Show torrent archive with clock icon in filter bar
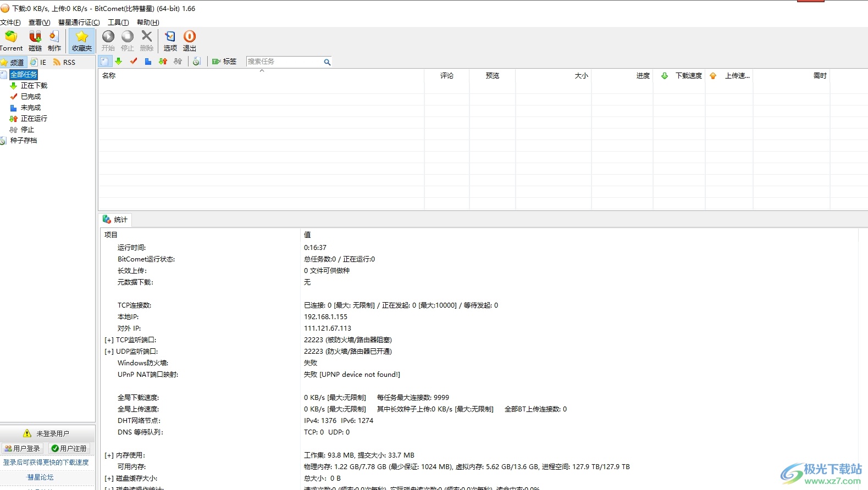The image size is (868, 490). tap(196, 62)
